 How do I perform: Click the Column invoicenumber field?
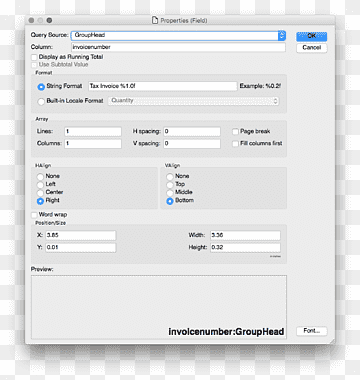coord(178,47)
